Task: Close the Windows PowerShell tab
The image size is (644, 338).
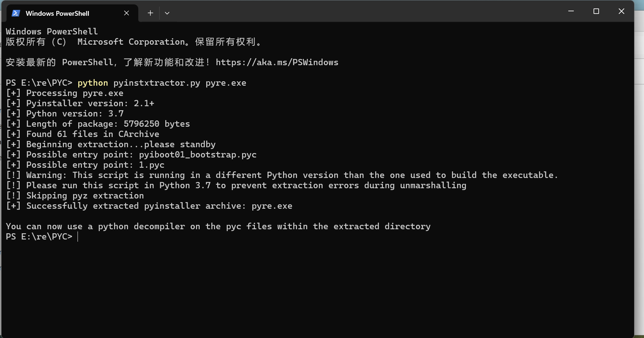Action: pyautogui.click(x=127, y=13)
